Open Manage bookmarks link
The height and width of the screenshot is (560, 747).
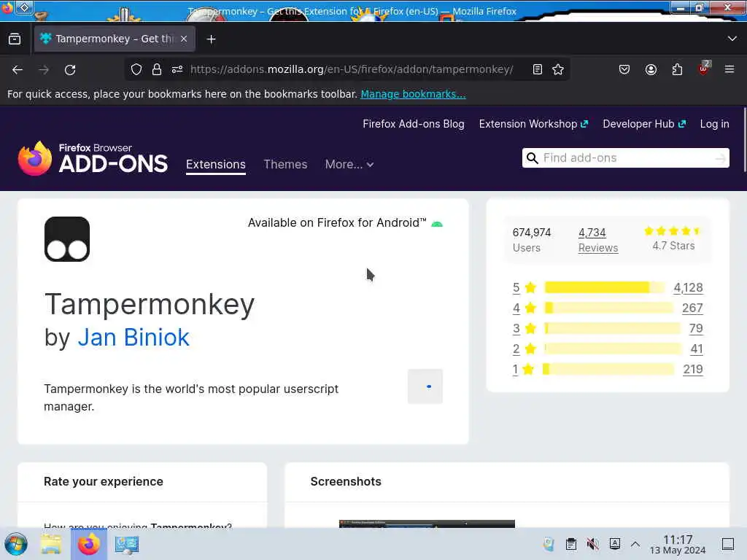pos(413,94)
